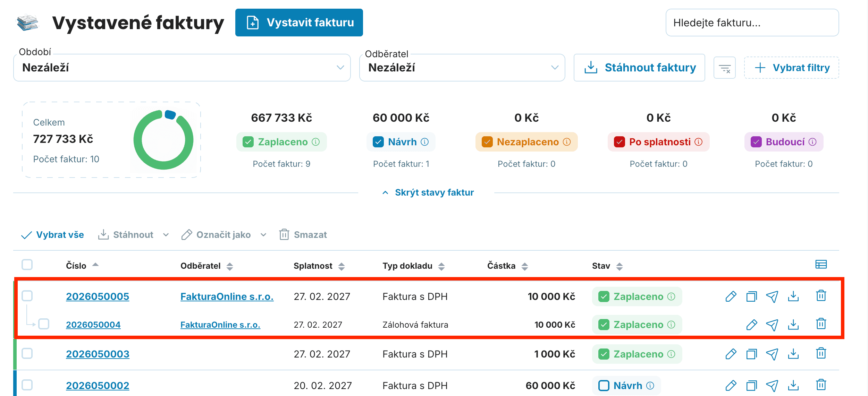
Task: Send draft invoice 2026050002
Action: pyautogui.click(x=772, y=386)
